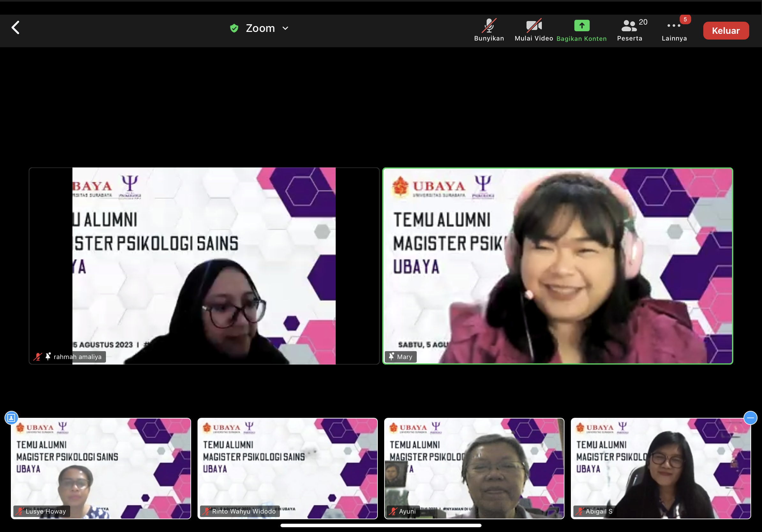Image resolution: width=762 pixels, height=532 pixels.
Task: Click Rinto Wahyu Widodo's muted mic icon
Action: (x=207, y=511)
